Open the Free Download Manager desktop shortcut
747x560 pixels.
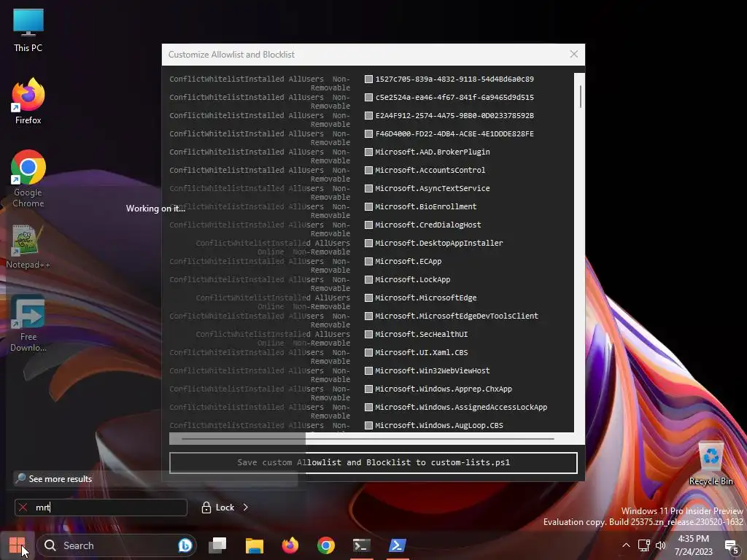point(28,323)
